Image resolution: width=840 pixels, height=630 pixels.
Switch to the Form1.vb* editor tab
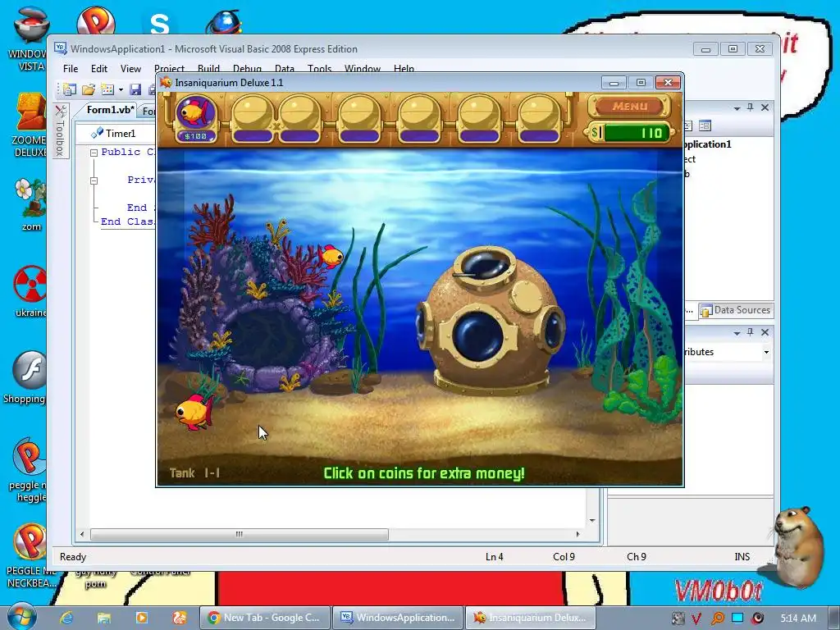(111, 110)
